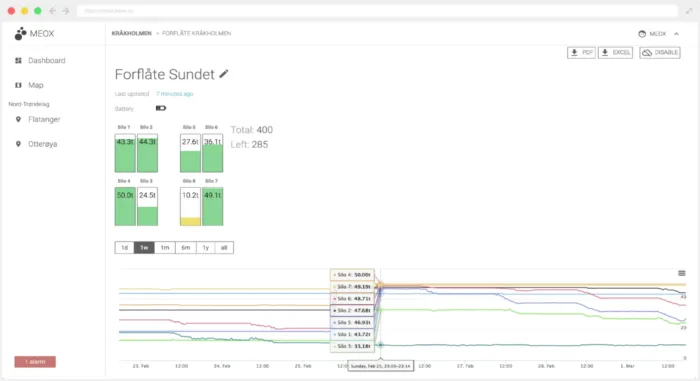Download the PDF report

[581, 53]
